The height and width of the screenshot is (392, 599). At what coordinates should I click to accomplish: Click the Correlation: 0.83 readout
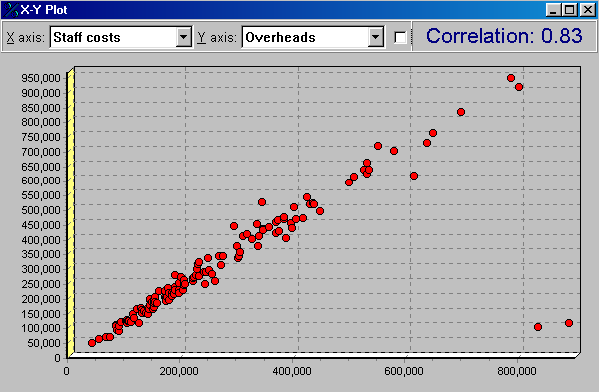(x=504, y=36)
